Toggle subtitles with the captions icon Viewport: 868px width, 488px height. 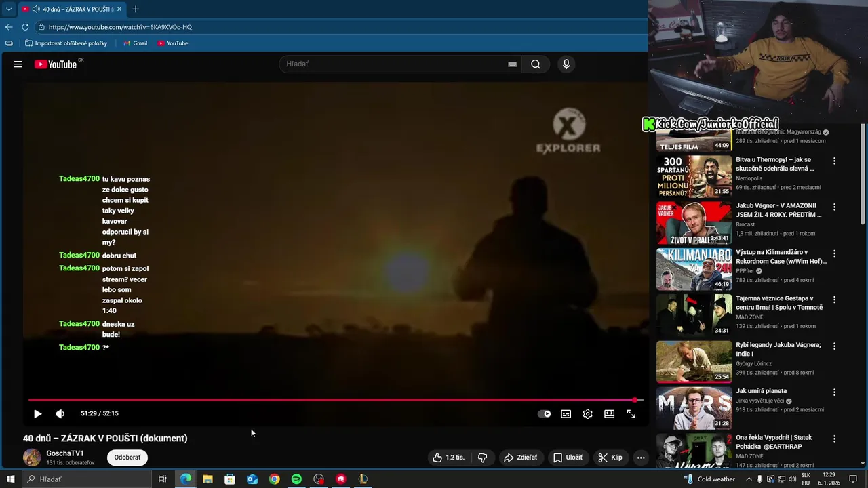(x=566, y=413)
